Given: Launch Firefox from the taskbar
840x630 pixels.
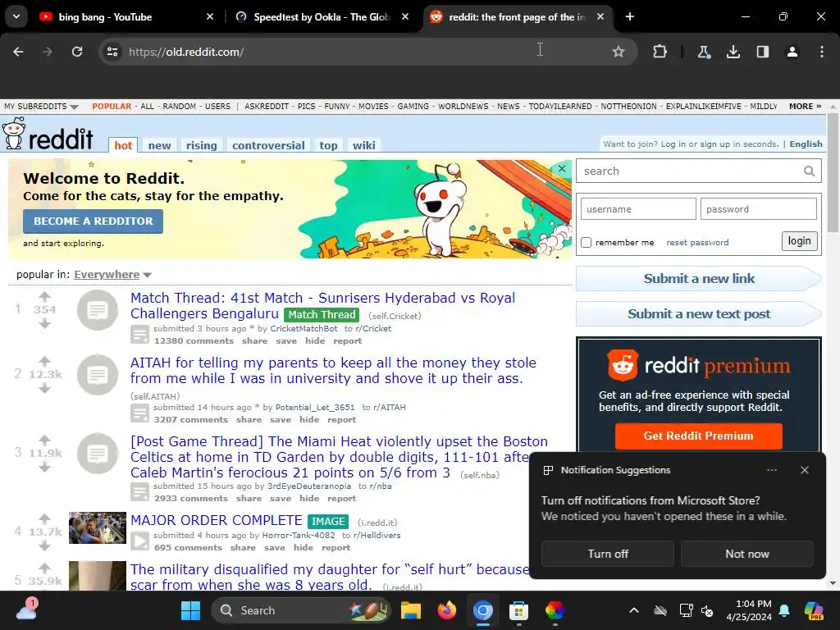Looking at the screenshot, I should [447, 610].
